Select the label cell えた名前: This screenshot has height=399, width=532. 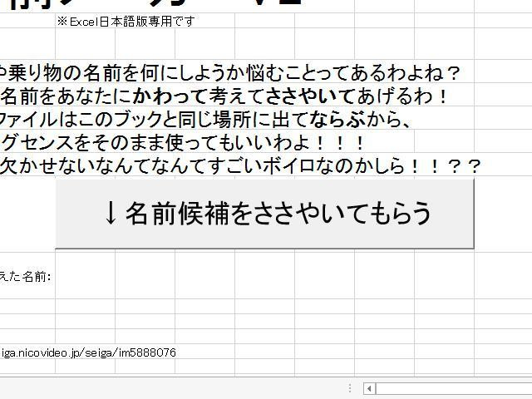pyautogui.click(x=26, y=277)
